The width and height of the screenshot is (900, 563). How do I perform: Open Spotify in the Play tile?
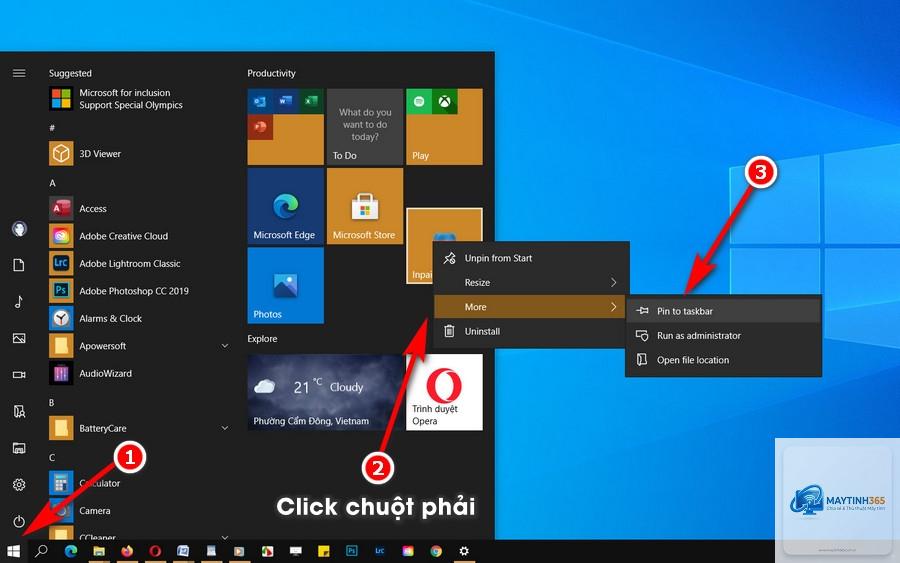419,102
